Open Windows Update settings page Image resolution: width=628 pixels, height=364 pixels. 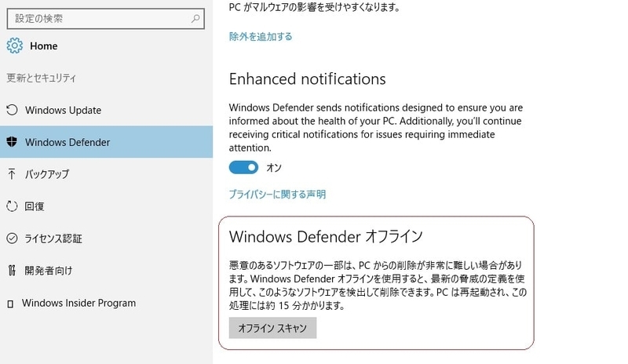pyautogui.click(x=106, y=110)
